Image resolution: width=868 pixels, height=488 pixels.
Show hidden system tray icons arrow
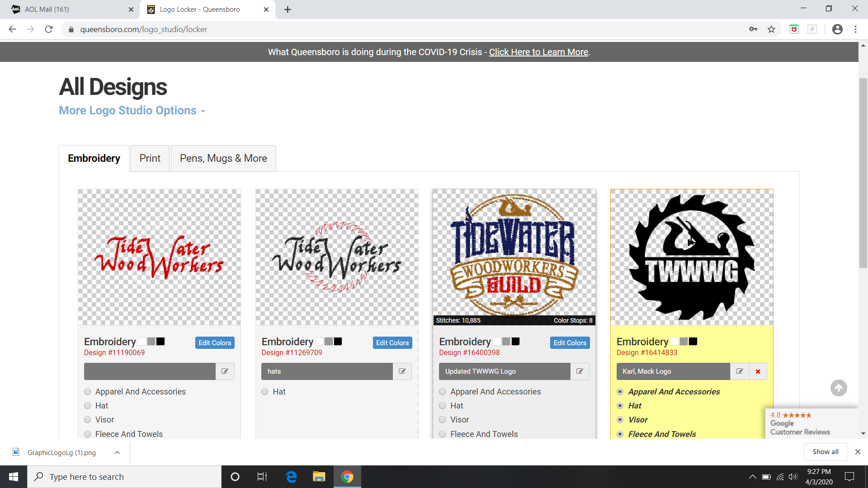[752, 477]
